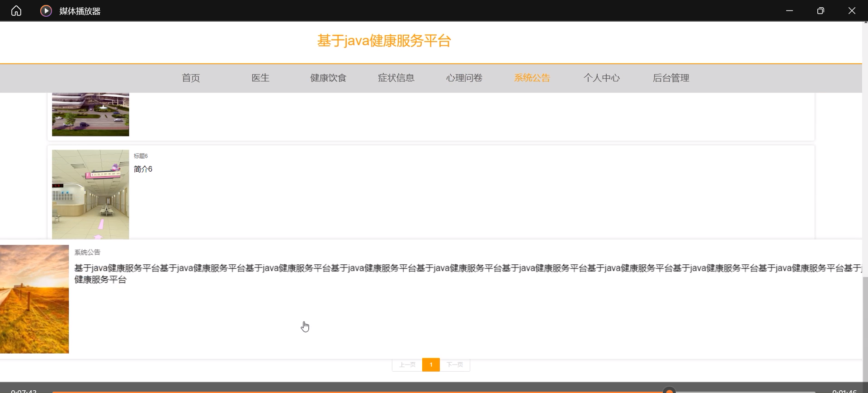The height and width of the screenshot is (393, 868).
Task: Click the 系统公告 label beside sunset image
Action: pos(87,252)
